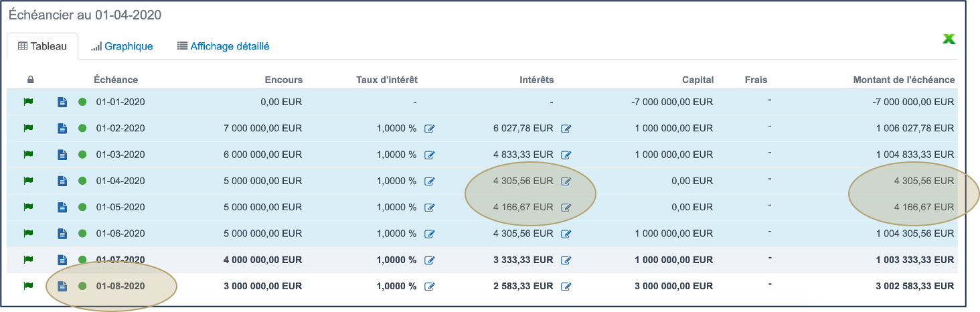
Task: Edit interest amount 6 027,78 EUR
Action: [566, 129]
